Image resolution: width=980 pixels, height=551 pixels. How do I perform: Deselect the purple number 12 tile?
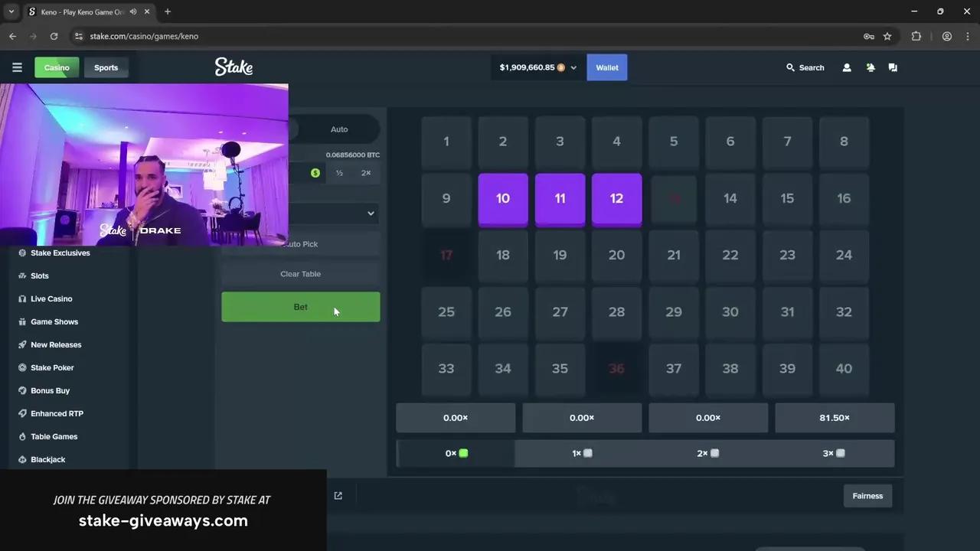coord(616,199)
